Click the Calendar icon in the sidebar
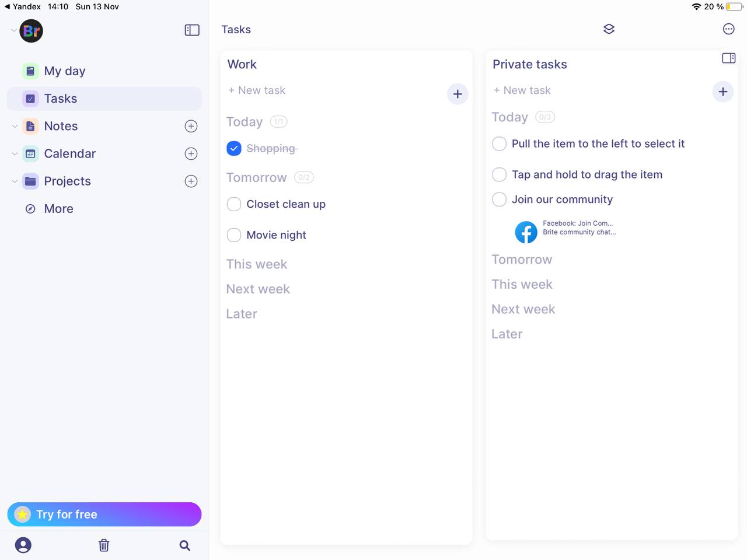The width and height of the screenshot is (747, 560). (30, 153)
